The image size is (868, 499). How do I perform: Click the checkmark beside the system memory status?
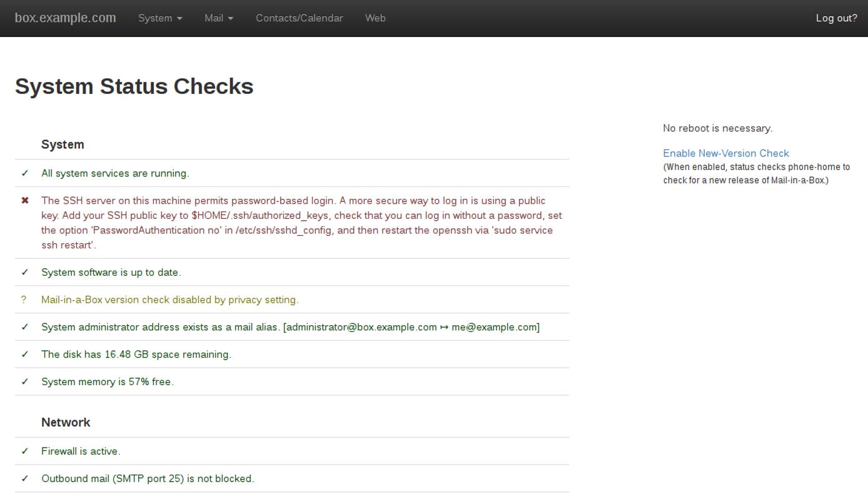tap(24, 381)
